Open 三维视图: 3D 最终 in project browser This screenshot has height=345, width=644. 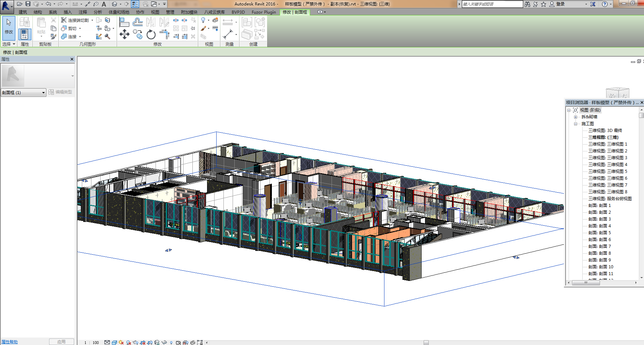pyautogui.click(x=605, y=131)
